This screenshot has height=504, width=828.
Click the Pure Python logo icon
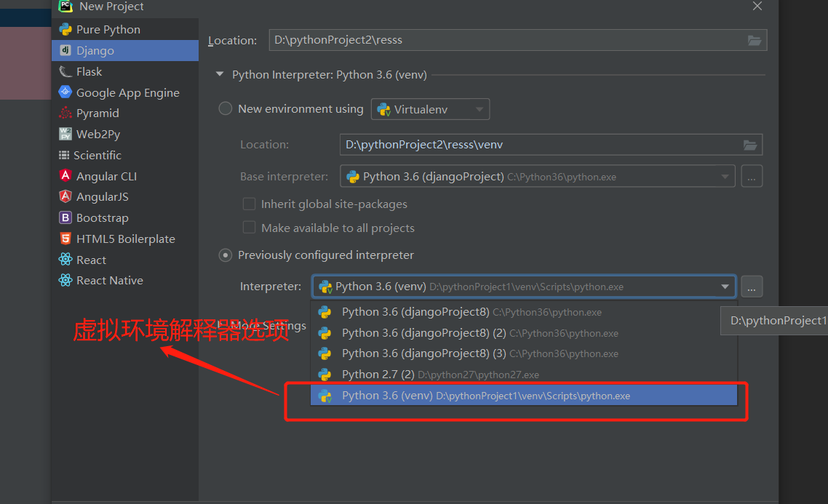(x=65, y=29)
